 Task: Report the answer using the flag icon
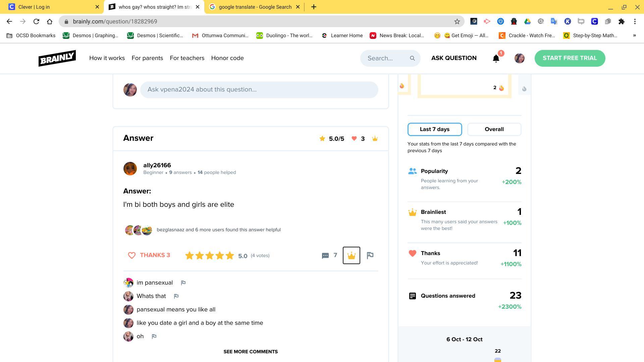click(370, 256)
